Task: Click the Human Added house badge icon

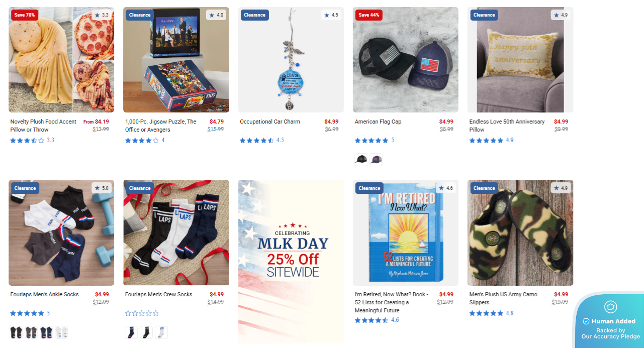Action: coord(610,307)
